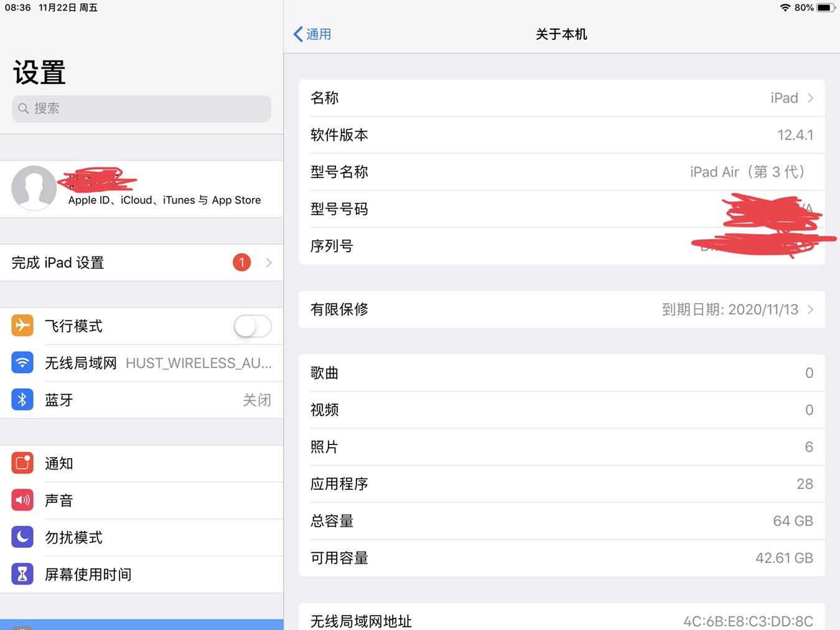This screenshot has height=630, width=840.
Task: Click the battery icon in status bar
Action: click(x=826, y=7)
